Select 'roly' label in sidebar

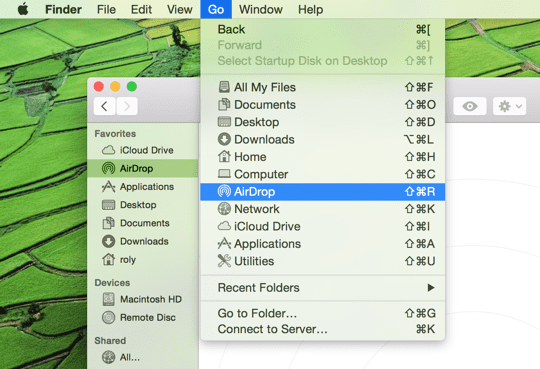pyautogui.click(x=128, y=259)
